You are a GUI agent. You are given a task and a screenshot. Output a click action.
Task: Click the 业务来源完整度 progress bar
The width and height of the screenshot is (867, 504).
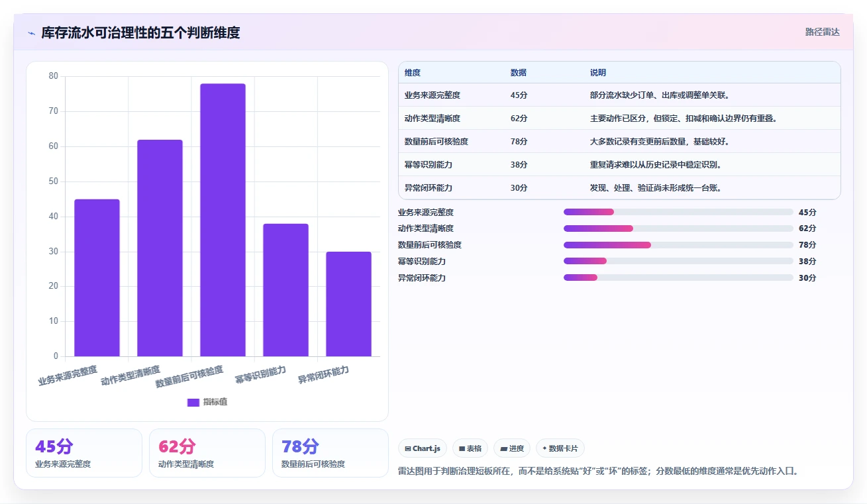[678, 212]
